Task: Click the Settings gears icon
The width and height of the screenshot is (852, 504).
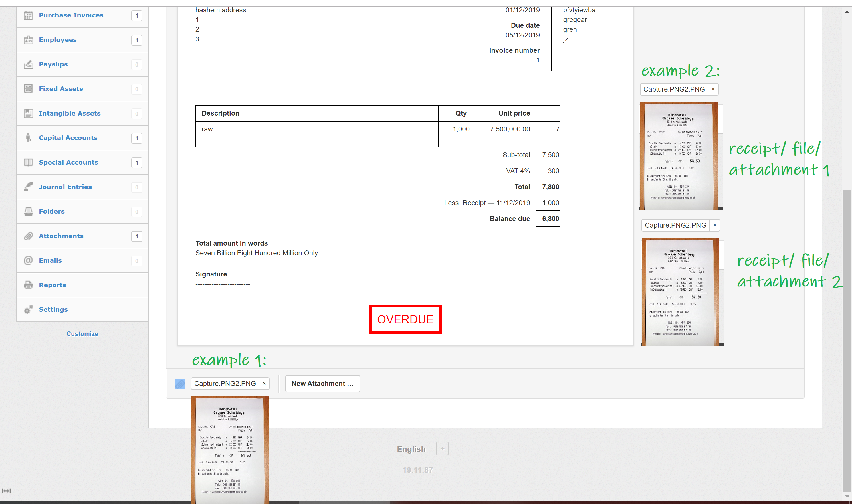Action: click(x=28, y=309)
